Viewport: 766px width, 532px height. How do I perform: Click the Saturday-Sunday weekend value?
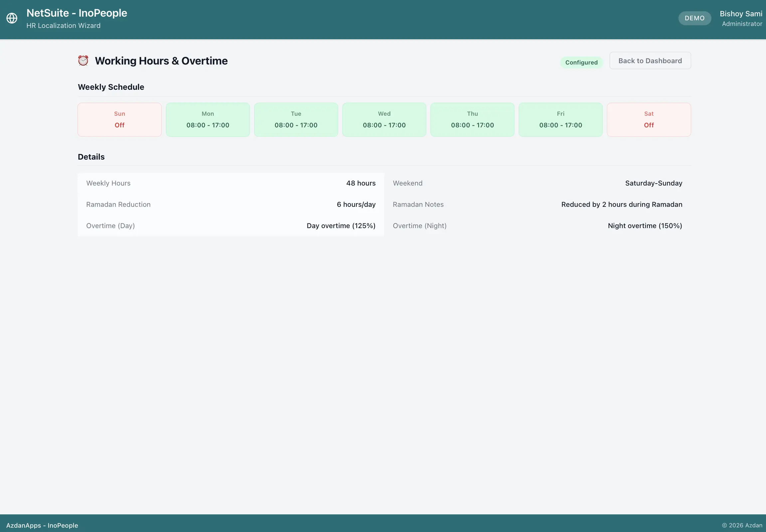(654, 183)
